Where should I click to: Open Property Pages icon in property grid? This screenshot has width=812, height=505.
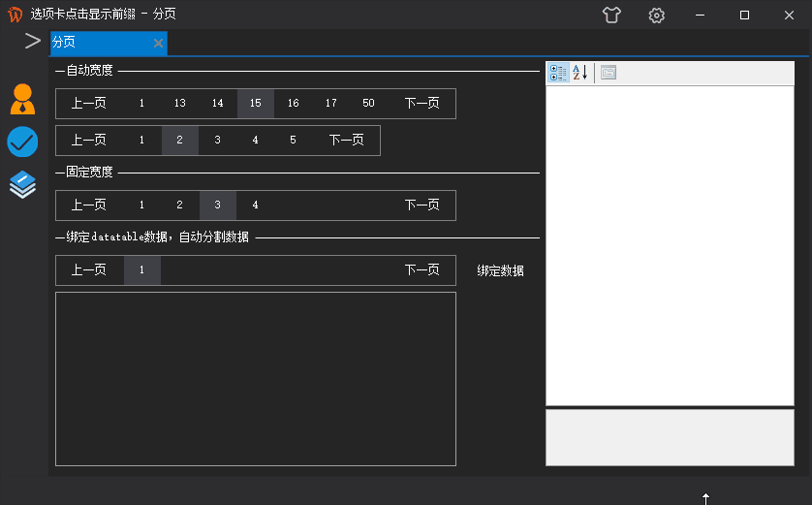609,73
